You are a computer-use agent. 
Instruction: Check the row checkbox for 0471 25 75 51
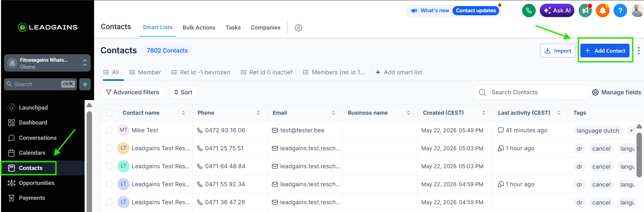point(109,148)
